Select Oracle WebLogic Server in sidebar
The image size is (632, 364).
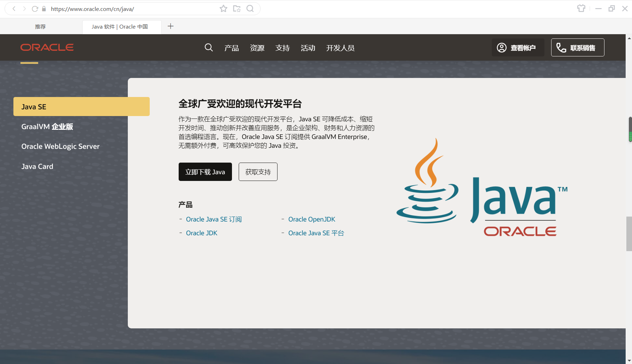pyautogui.click(x=60, y=146)
